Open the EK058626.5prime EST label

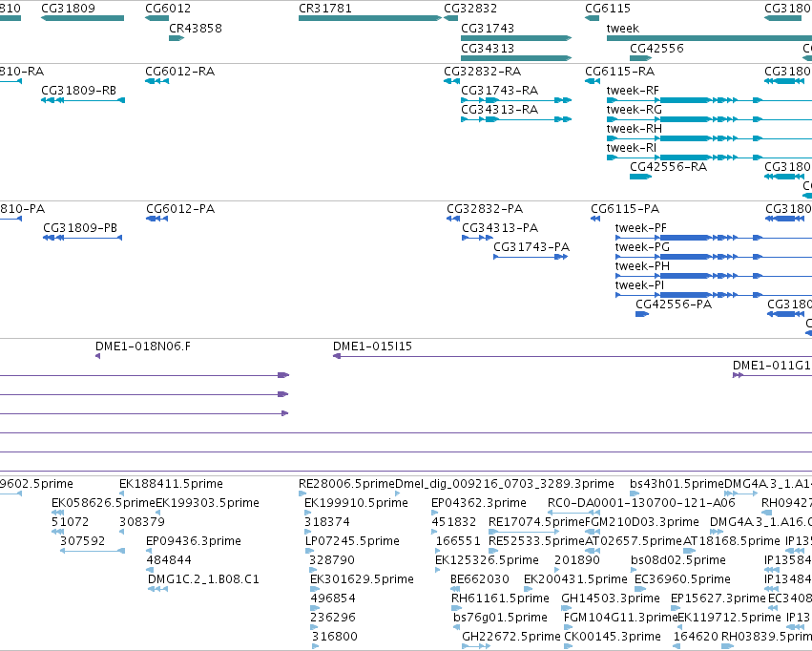[103, 503]
